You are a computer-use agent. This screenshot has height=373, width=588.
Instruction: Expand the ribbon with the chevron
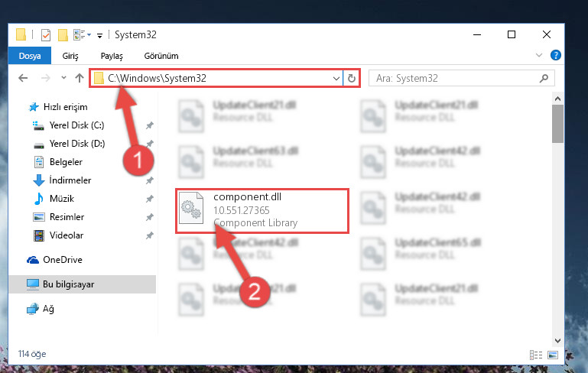pyautogui.click(x=539, y=56)
